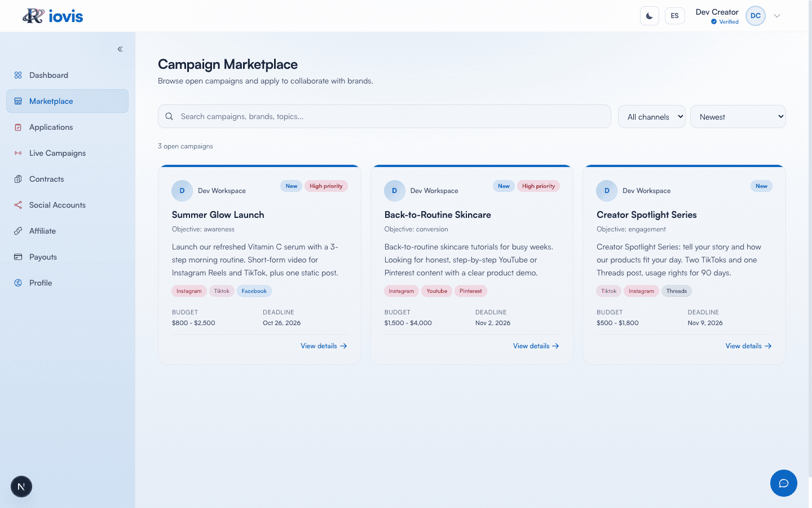Click the Applications clipboard icon
This screenshot has height=508, width=812.
click(x=18, y=127)
